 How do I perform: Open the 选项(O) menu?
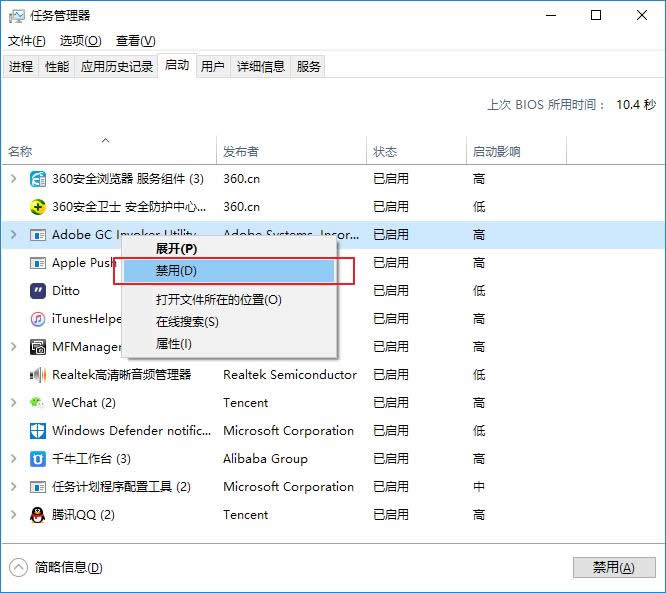(x=80, y=41)
